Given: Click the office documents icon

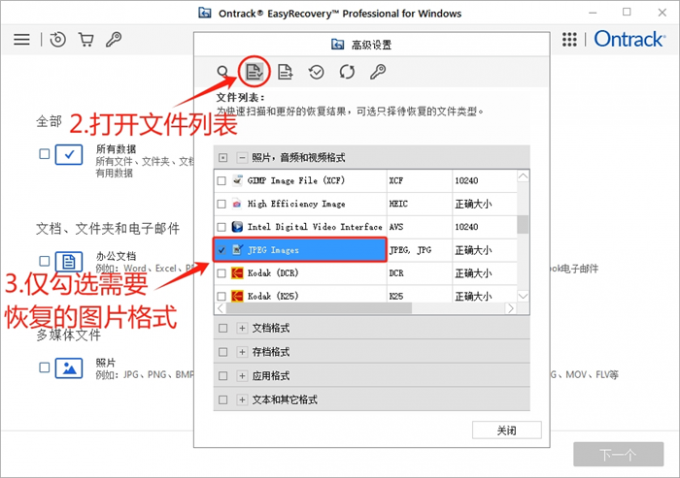Looking at the screenshot, I should coord(69,262).
